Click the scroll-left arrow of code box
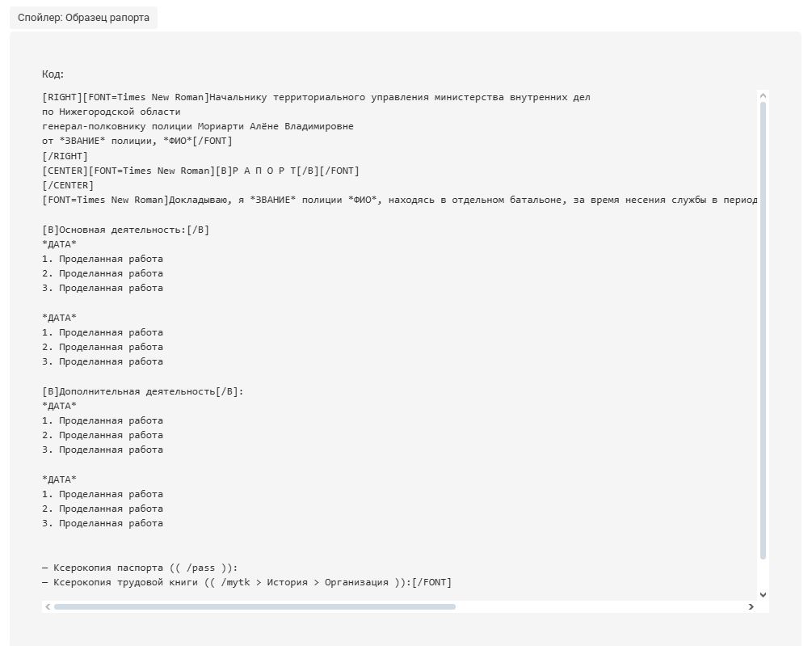Image resolution: width=812 pixels, height=646 pixels. tap(48, 606)
